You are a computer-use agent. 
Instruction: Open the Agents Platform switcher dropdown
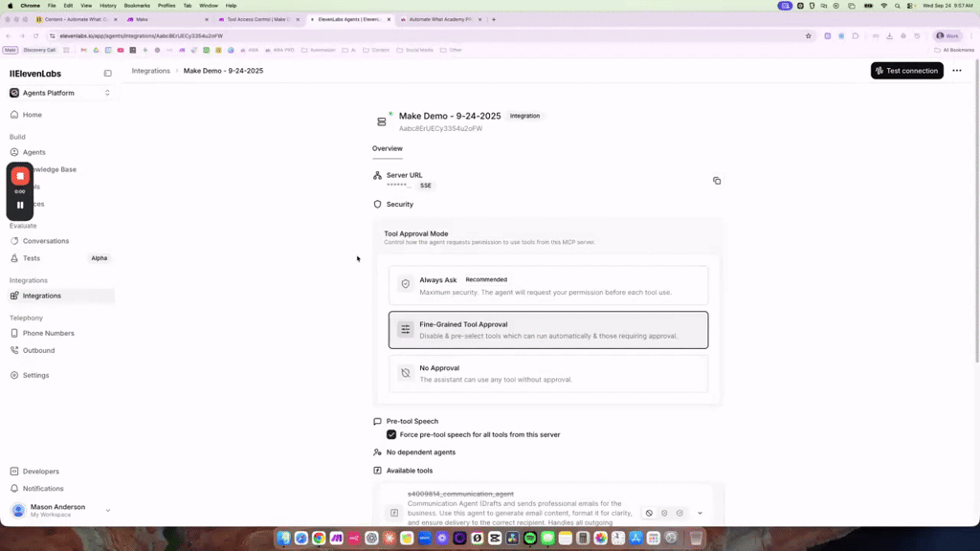coord(60,93)
